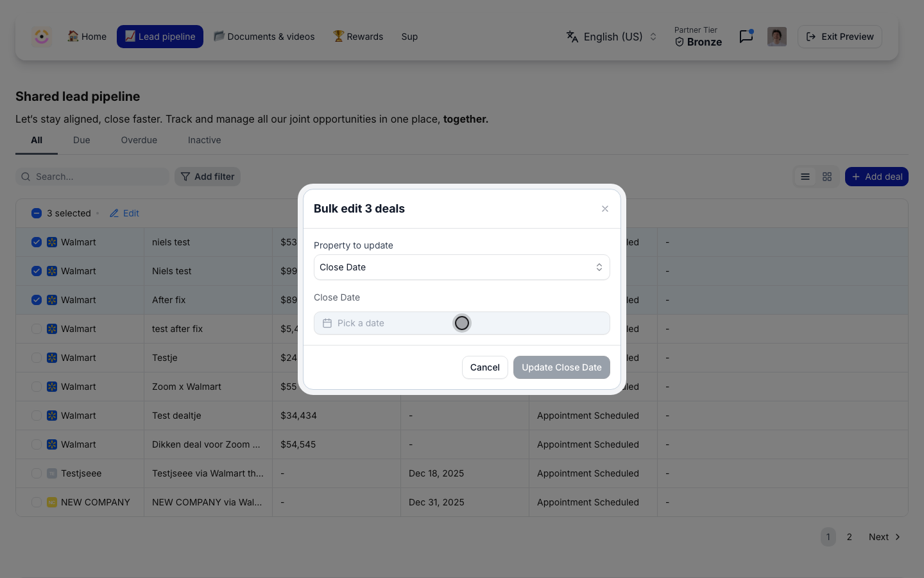Open the Rewards nav item

pos(358,37)
